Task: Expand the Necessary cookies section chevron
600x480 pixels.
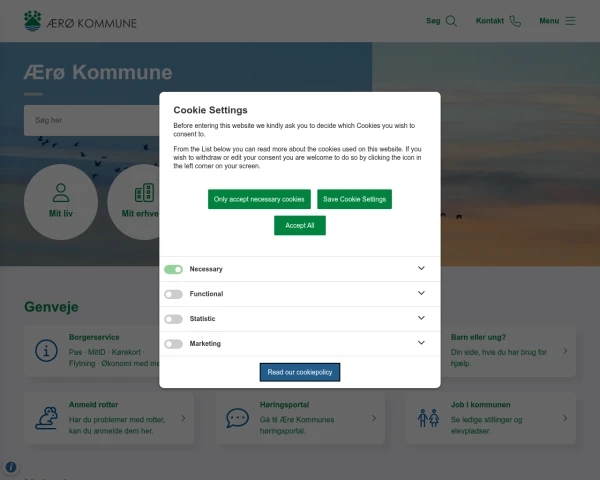Action: 421,268
